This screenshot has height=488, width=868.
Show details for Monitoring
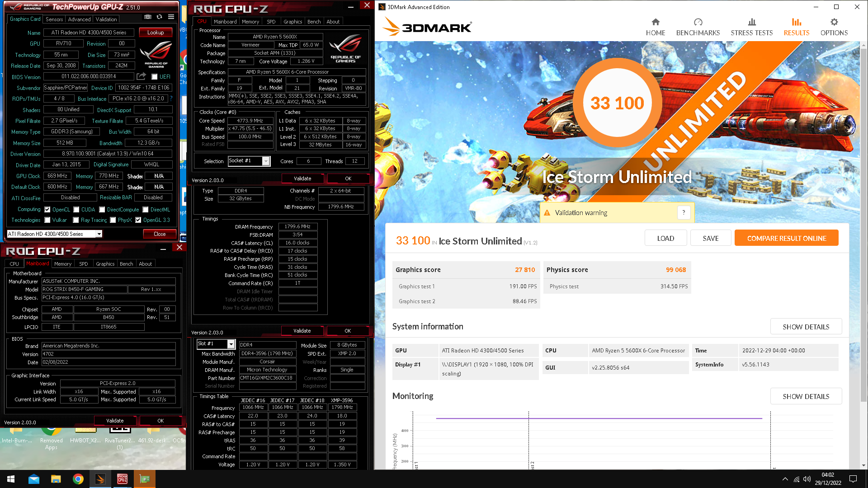[806, 396]
